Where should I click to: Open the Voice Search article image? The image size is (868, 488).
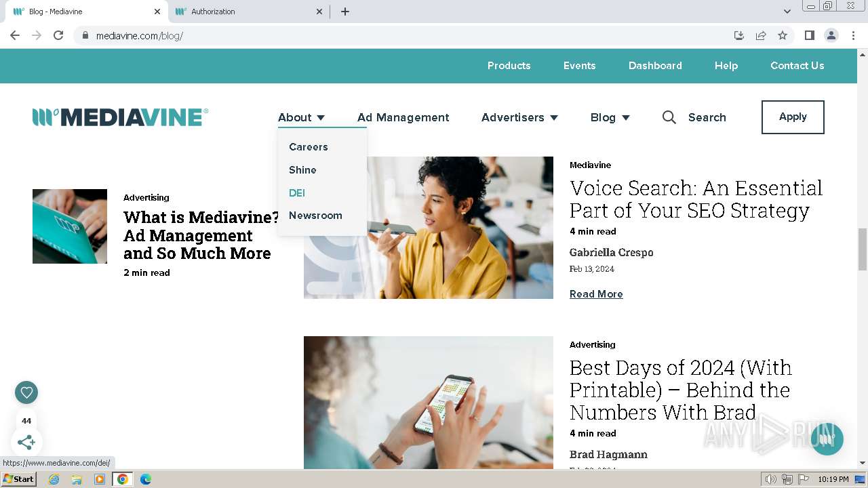[429, 228]
